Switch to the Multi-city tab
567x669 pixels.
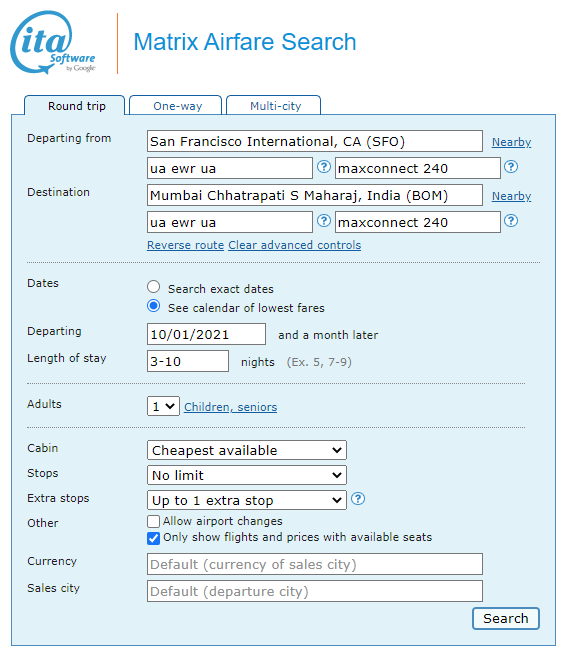tap(273, 105)
